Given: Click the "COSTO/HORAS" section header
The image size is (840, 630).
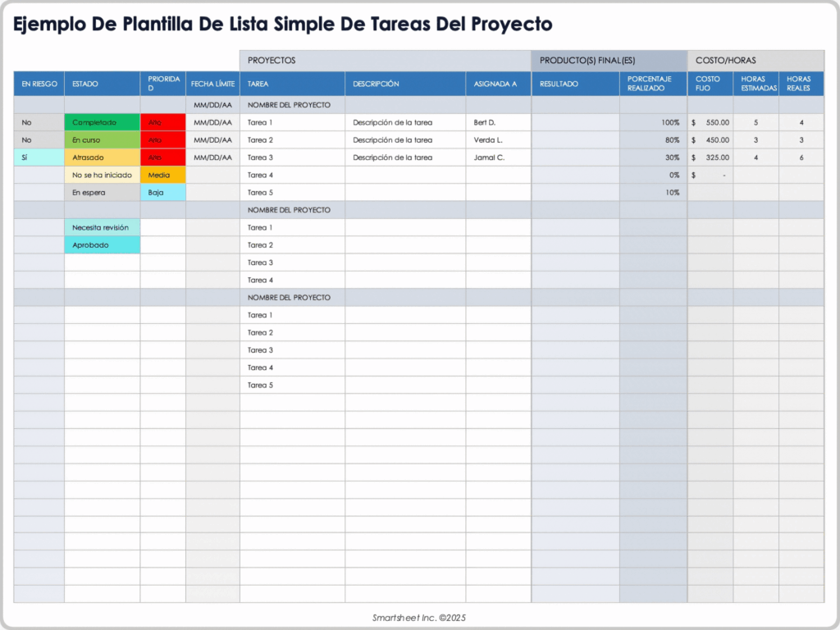Looking at the screenshot, I should click(755, 61).
